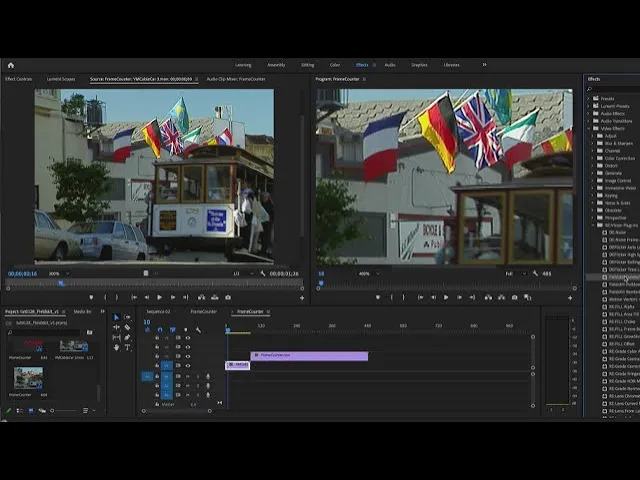Select the purple FrameCounter clip in timeline

[x=310, y=356]
